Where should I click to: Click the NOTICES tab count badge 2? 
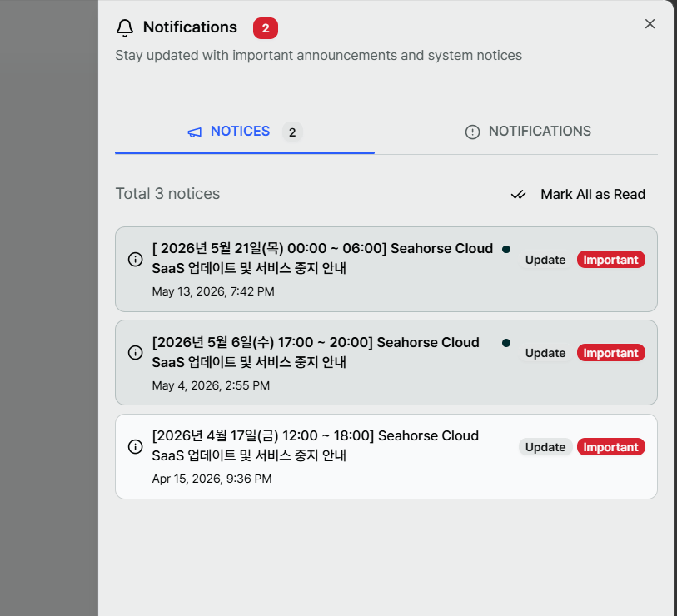click(x=292, y=132)
